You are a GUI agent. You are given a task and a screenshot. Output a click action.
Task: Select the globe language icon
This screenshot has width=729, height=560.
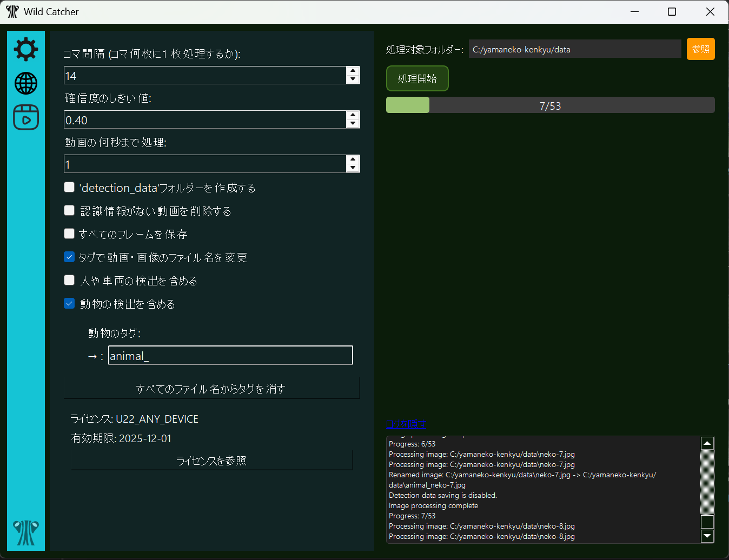[25, 83]
